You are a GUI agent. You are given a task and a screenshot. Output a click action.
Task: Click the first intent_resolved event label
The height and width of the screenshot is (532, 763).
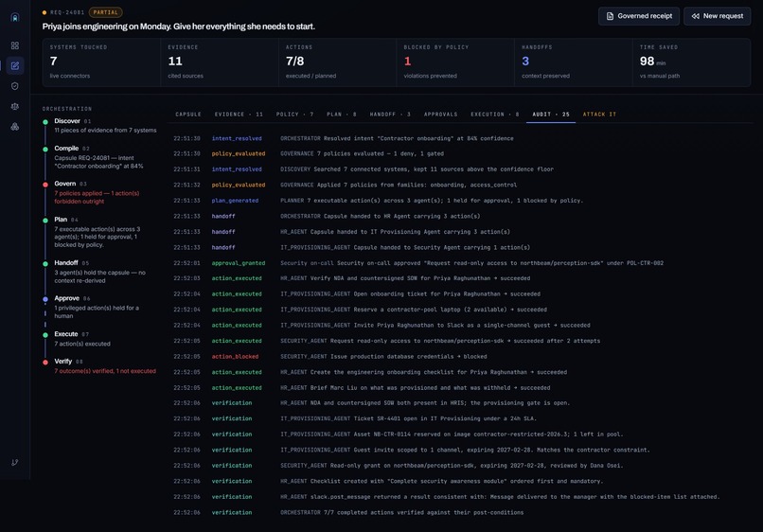(x=237, y=139)
